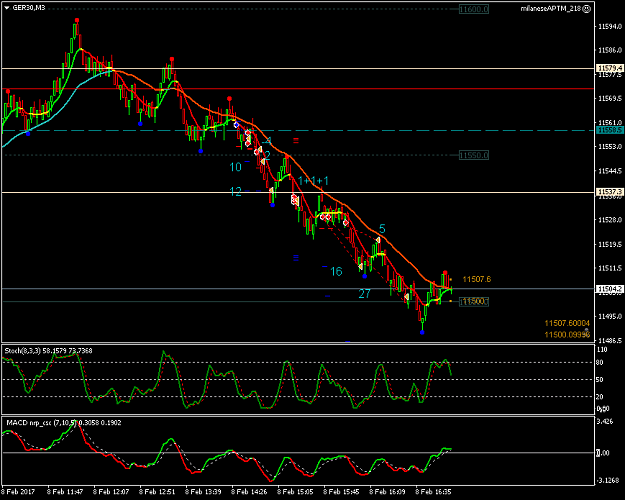Select the orange 11507.60004 value text
This screenshot has width=625, height=500.
click(x=567, y=323)
